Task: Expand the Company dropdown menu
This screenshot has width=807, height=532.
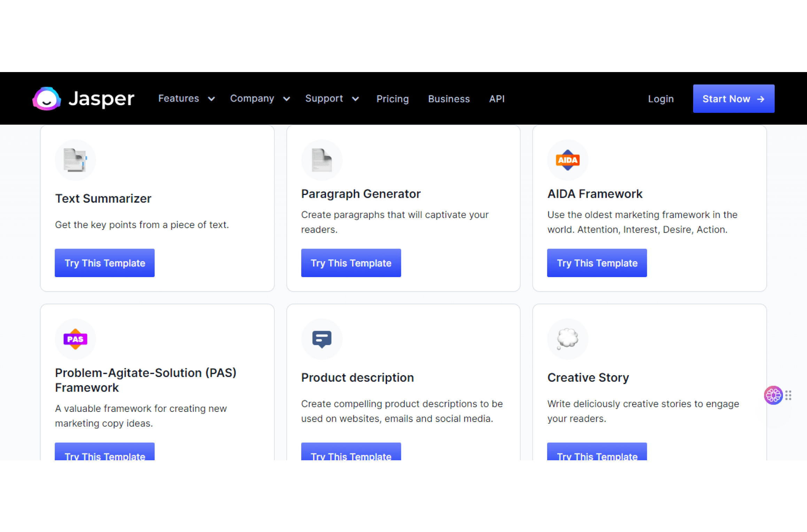Action: click(x=260, y=99)
